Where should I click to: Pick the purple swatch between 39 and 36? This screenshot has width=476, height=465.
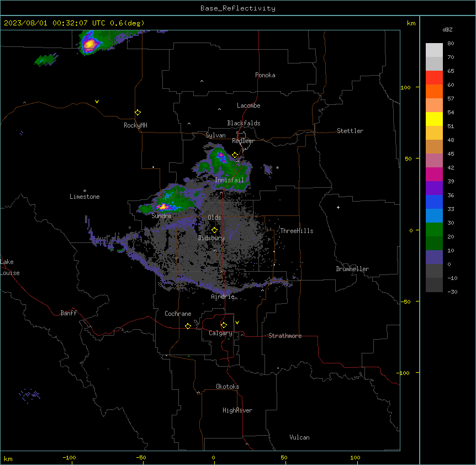click(434, 188)
